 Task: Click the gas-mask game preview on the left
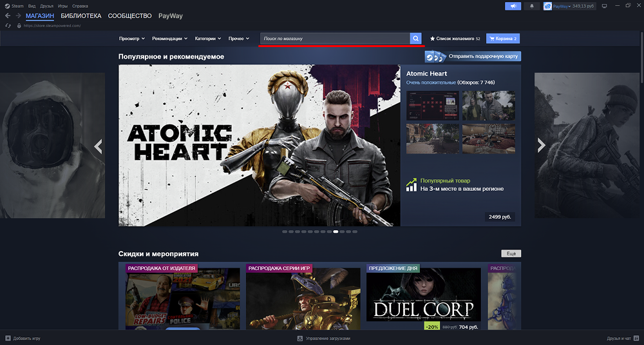[x=52, y=145]
